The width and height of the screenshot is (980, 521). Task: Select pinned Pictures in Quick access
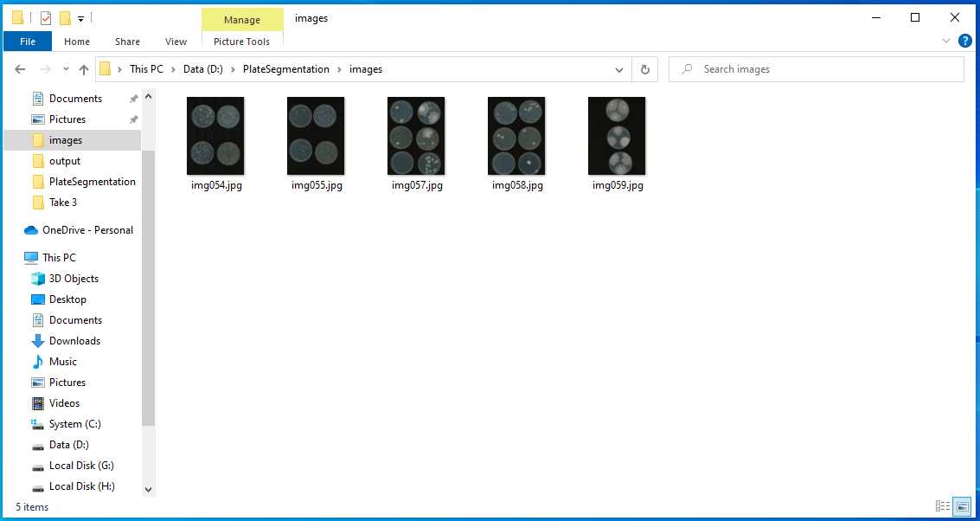67,119
